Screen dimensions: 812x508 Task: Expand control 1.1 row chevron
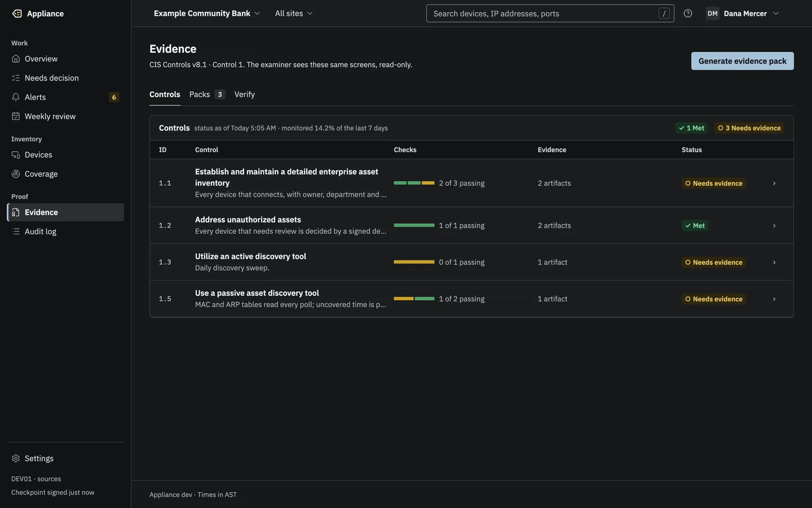pyautogui.click(x=774, y=183)
